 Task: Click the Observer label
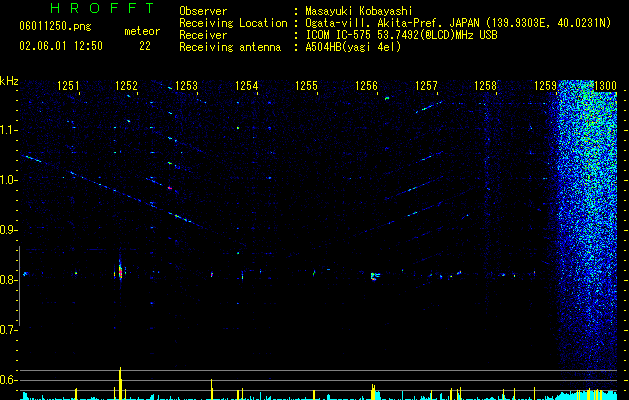[203, 11]
